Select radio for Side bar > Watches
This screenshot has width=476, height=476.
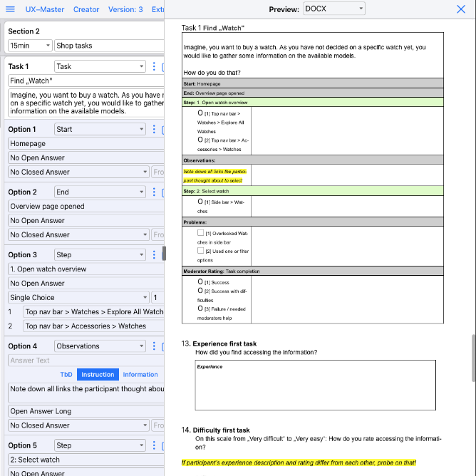200,201
